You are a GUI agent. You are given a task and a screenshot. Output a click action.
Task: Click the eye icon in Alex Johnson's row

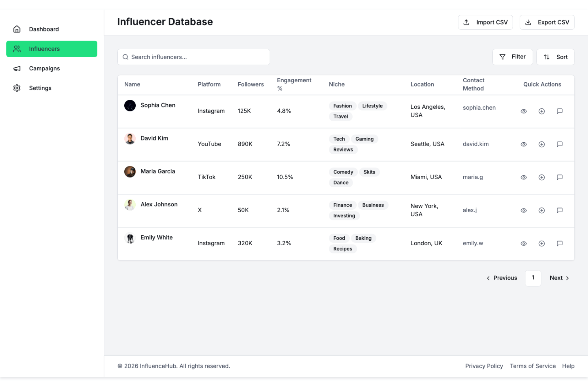(x=524, y=210)
